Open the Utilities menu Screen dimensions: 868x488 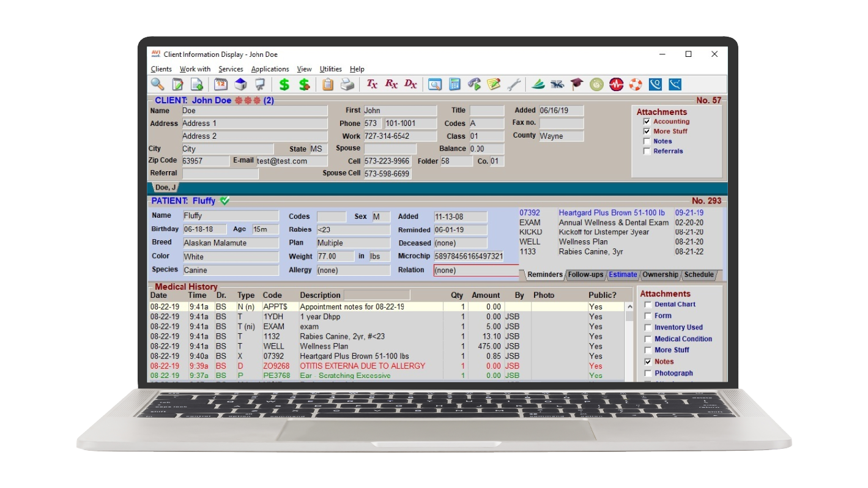331,69
